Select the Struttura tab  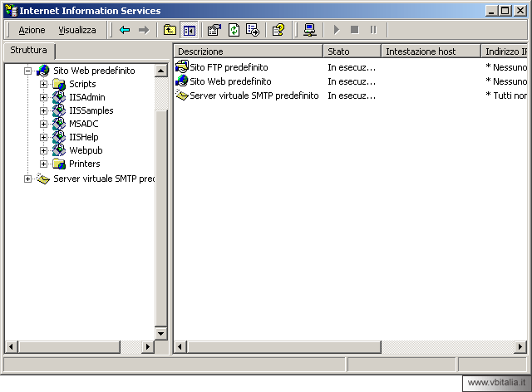28,50
